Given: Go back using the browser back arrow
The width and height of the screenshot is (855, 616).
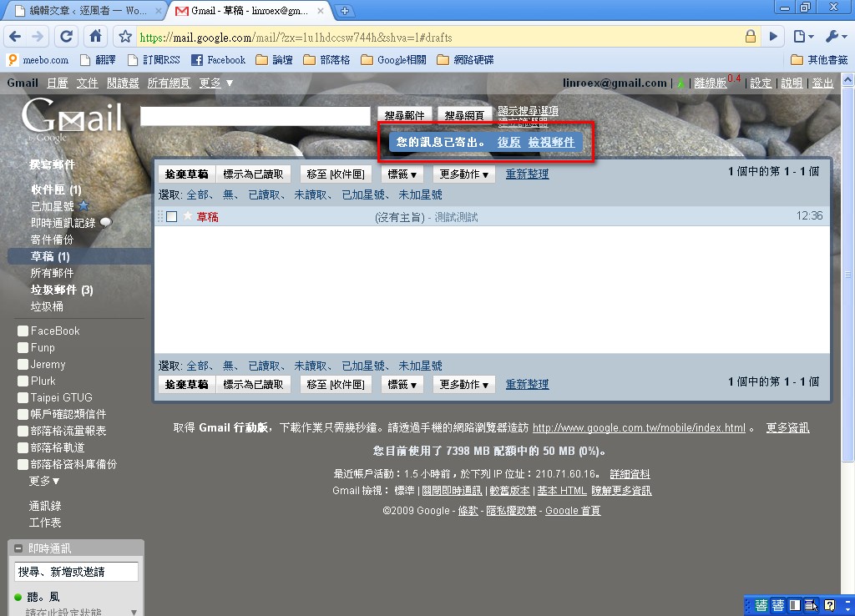Looking at the screenshot, I should click(x=15, y=37).
